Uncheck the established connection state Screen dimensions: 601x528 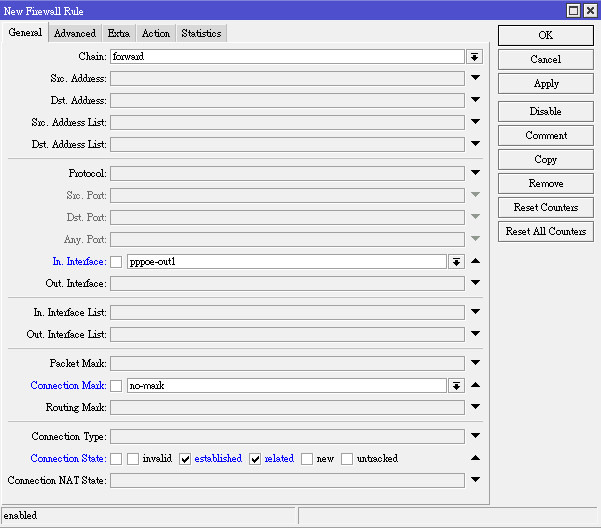(185, 459)
